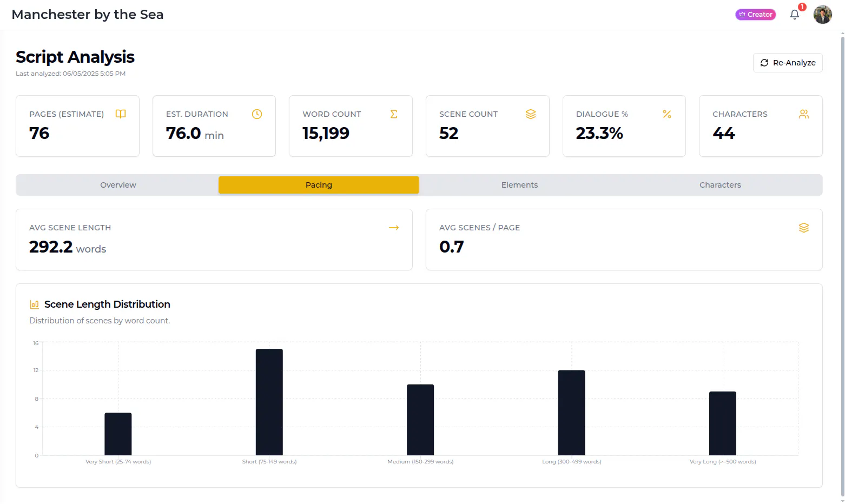Click the Long (300-499 words) axis label
This screenshot has width=845, height=504.
pos(571,462)
